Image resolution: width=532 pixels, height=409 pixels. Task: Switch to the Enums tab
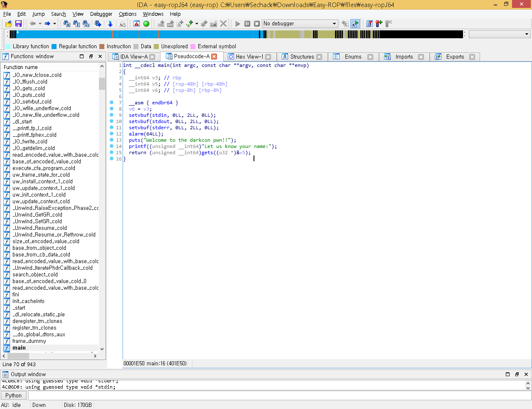[353, 57]
